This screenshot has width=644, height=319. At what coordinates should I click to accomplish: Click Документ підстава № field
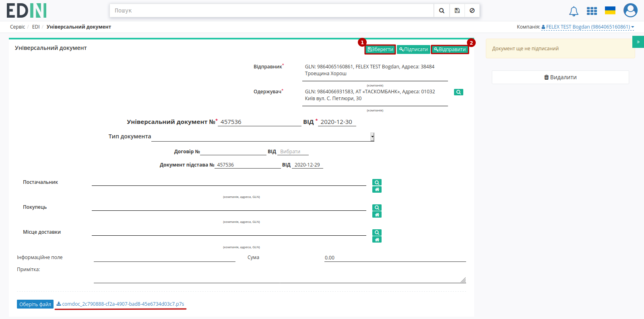point(248,165)
